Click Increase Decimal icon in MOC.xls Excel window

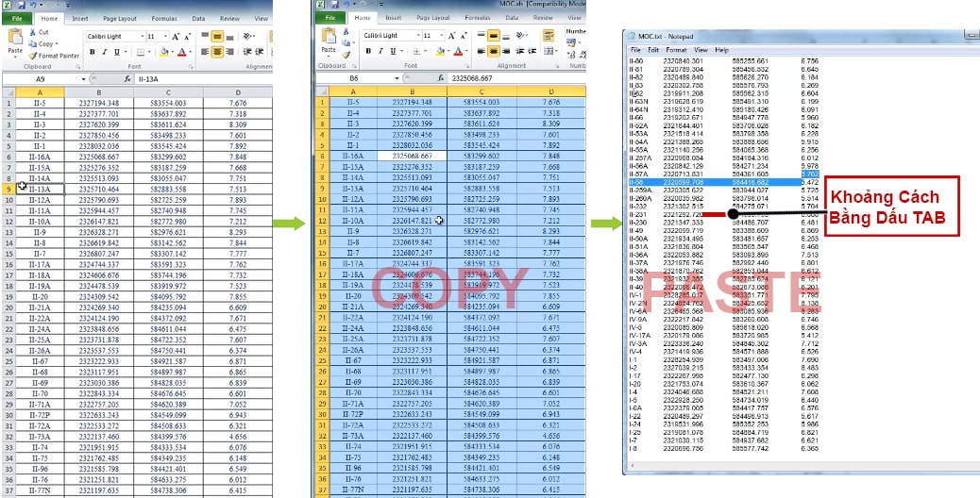pos(571,55)
